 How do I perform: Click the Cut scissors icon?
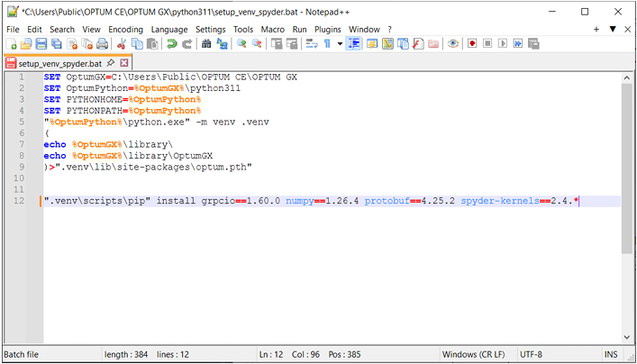pos(122,43)
